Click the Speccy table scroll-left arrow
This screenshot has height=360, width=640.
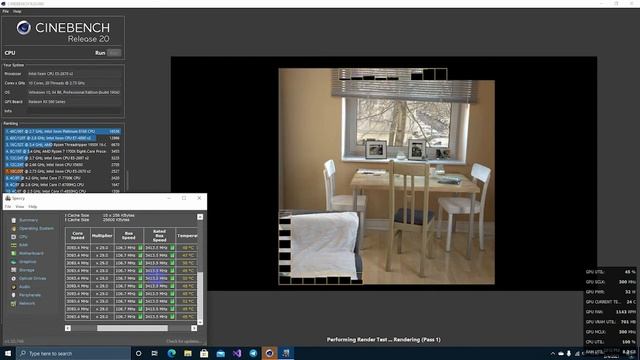[x=68, y=328]
